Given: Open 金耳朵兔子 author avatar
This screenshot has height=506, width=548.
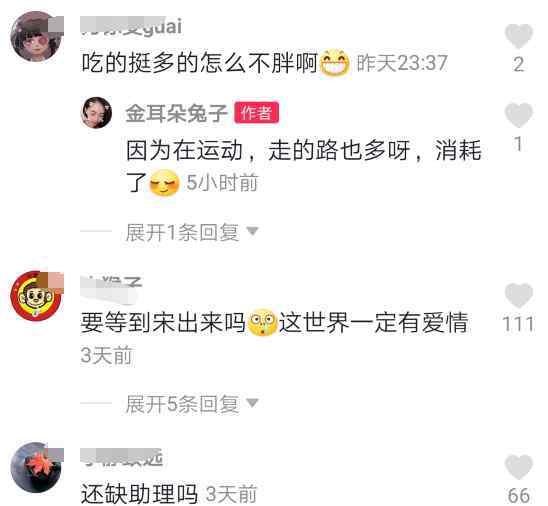Looking at the screenshot, I should point(96,113).
